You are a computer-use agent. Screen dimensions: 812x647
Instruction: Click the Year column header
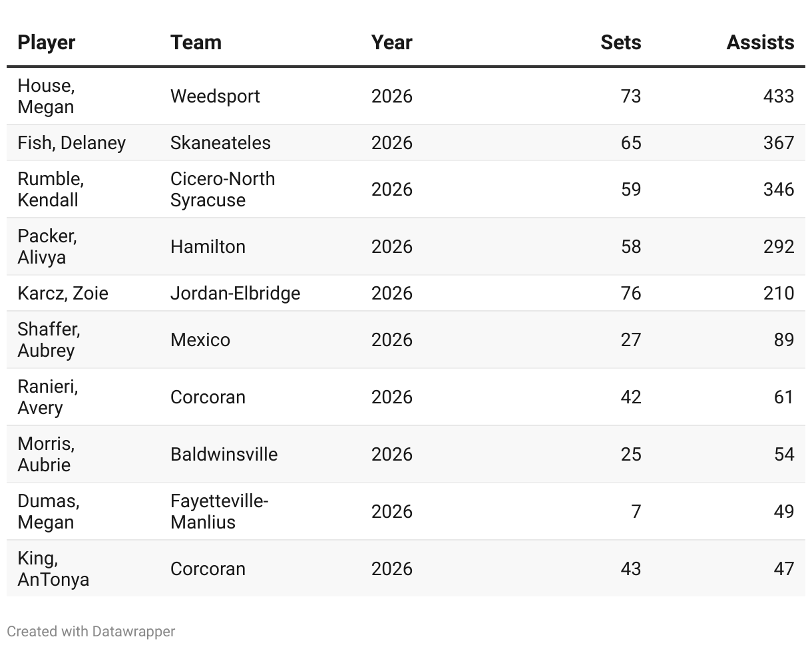[391, 43]
